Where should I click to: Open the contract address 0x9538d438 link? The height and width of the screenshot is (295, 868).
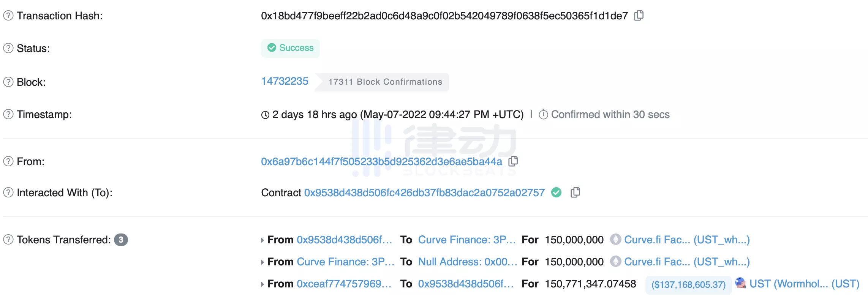424,193
